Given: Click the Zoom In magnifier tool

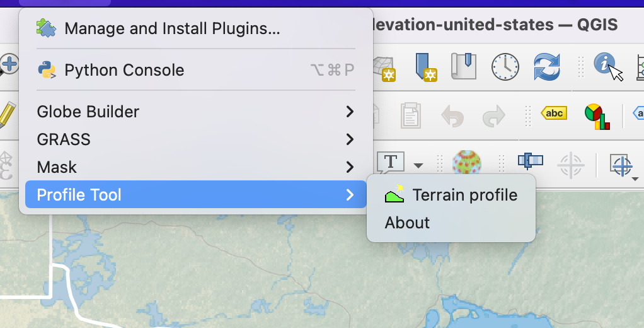Looking at the screenshot, I should pos(8,65).
